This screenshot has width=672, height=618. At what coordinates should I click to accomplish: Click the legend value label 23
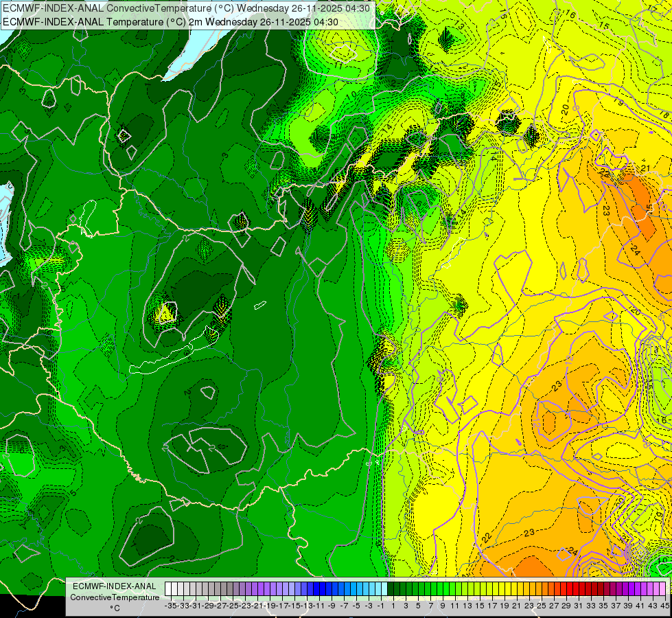[529, 606]
